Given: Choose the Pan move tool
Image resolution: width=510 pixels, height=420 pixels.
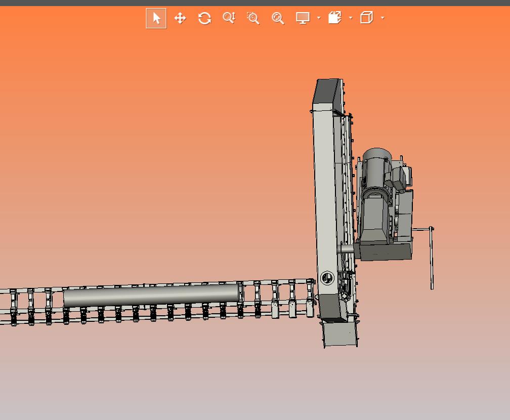Looking at the screenshot, I should coord(180,18).
